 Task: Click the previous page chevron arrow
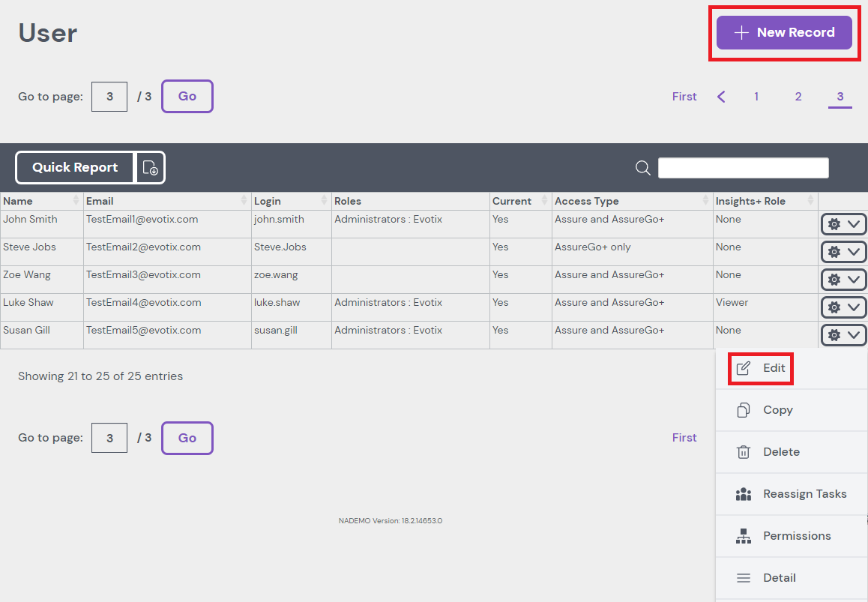721,97
